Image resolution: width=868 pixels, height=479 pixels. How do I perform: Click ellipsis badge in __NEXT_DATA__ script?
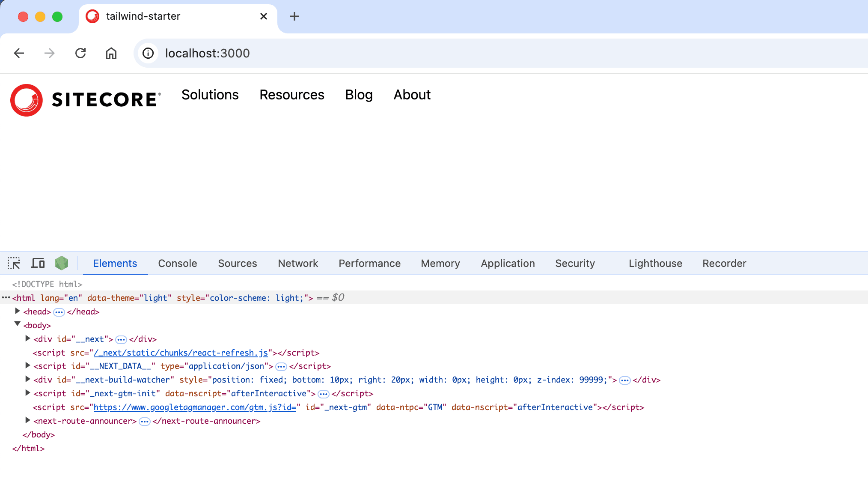tap(281, 367)
